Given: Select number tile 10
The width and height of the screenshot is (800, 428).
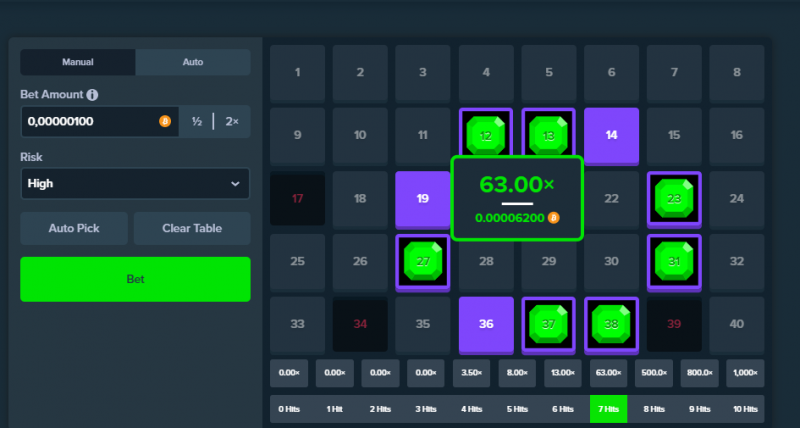Looking at the screenshot, I should pos(360,136).
